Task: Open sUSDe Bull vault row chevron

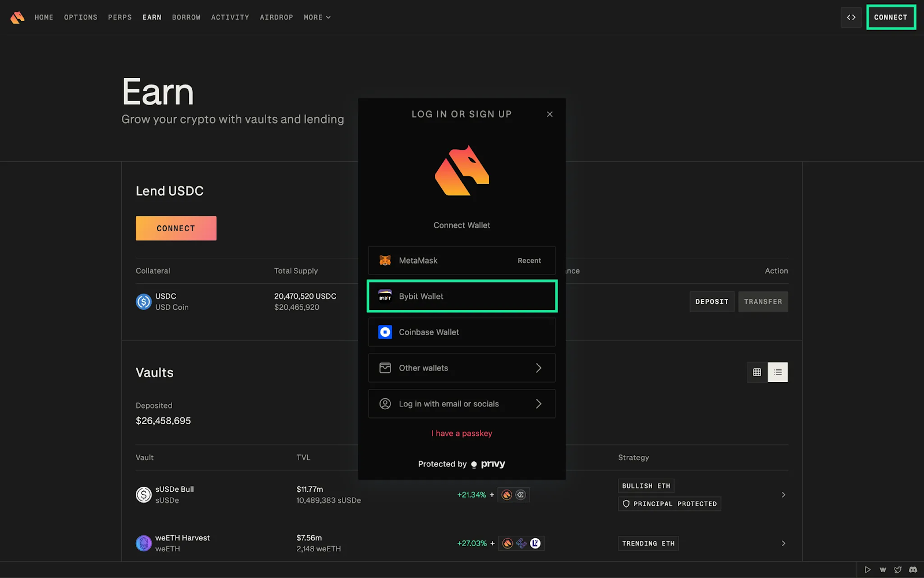Action: 784,495
